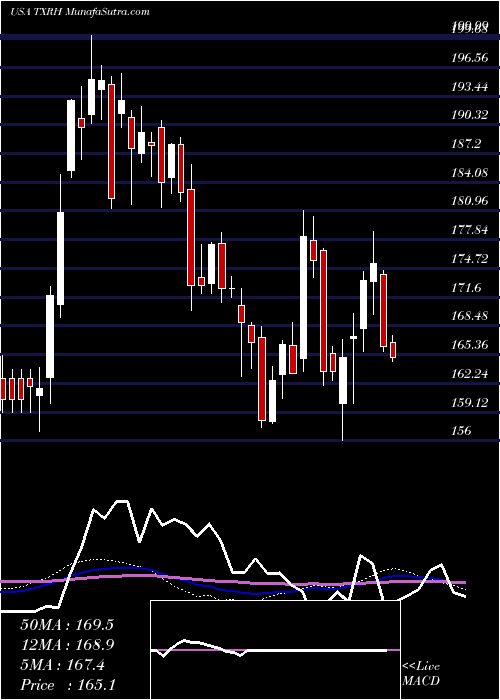Click the 168.48 price axis label
Viewport: 500px width, 700px height.
(470, 316)
